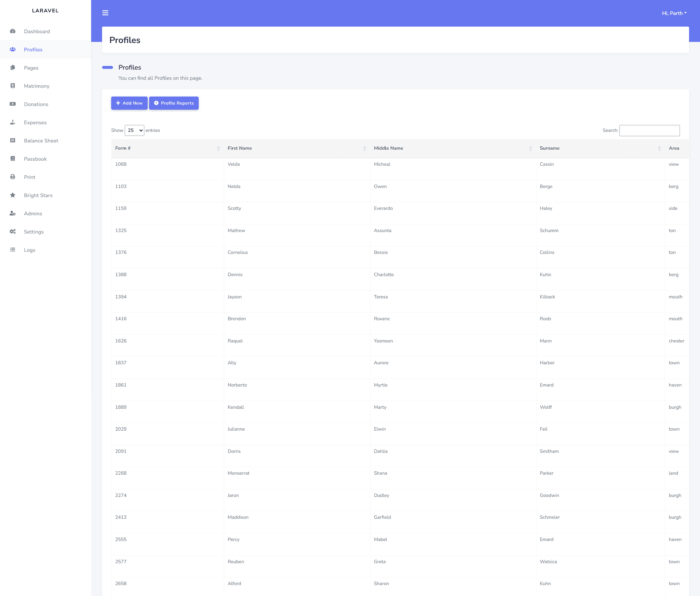Open the Show entries count dropdown
This screenshot has width=700, height=596.
pos(135,130)
